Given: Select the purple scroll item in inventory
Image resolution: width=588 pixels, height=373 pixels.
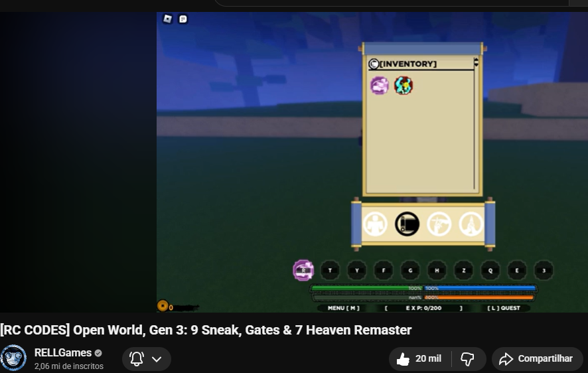Looking at the screenshot, I should [380, 85].
